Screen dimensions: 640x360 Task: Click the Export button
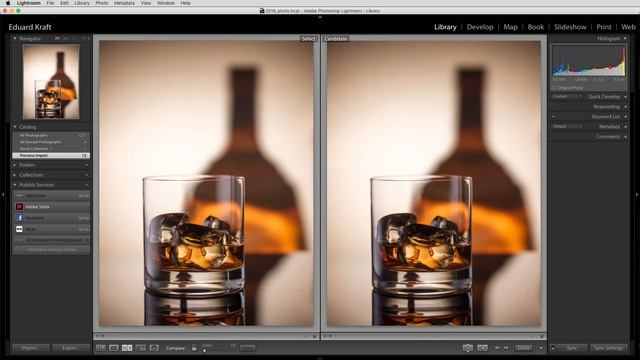(x=71, y=348)
